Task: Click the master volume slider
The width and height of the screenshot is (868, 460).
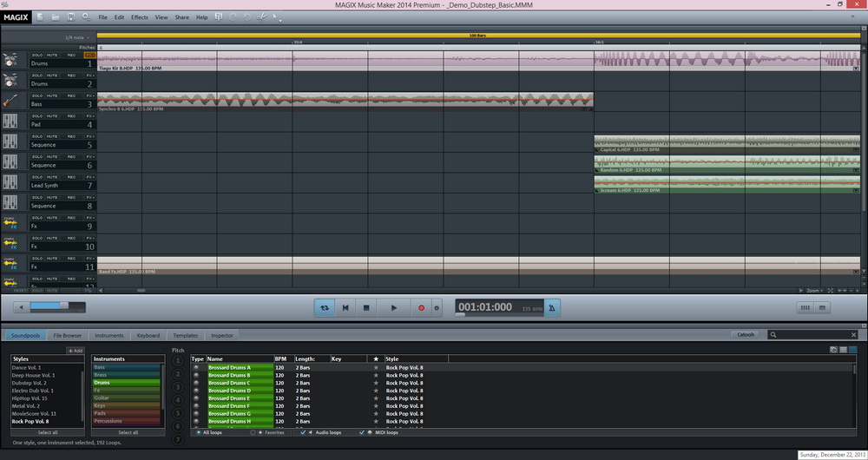Action: click(57, 306)
